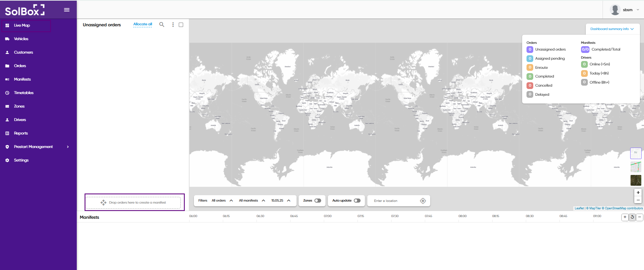Click the search icon in Unassigned orders
This screenshot has width=644, height=270.
click(x=162, y=25)
